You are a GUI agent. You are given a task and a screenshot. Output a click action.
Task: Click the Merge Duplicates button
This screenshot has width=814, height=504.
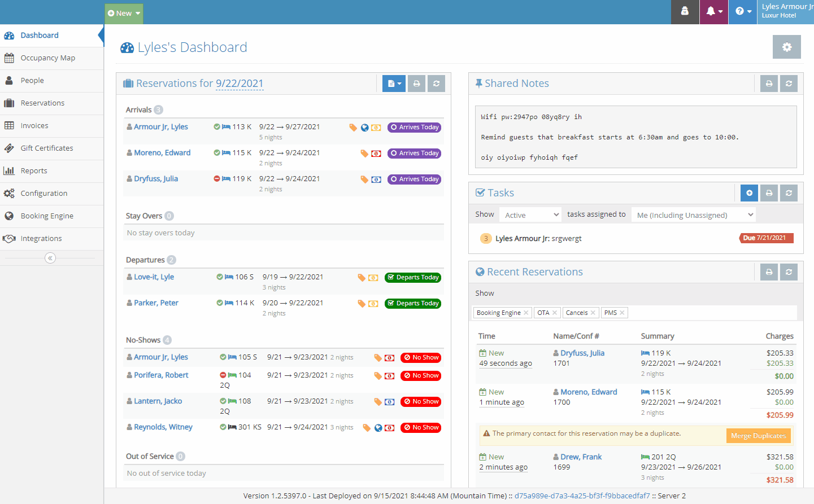(758, 436)
